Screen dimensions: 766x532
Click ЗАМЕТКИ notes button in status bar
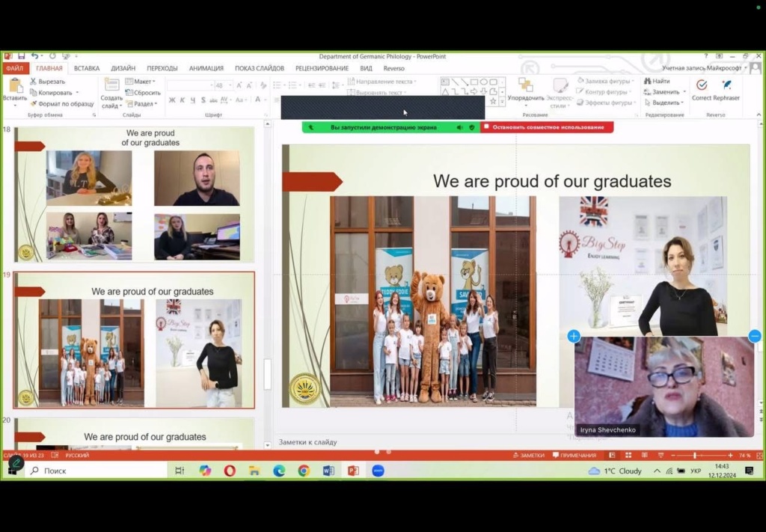[x=528, y=455]
